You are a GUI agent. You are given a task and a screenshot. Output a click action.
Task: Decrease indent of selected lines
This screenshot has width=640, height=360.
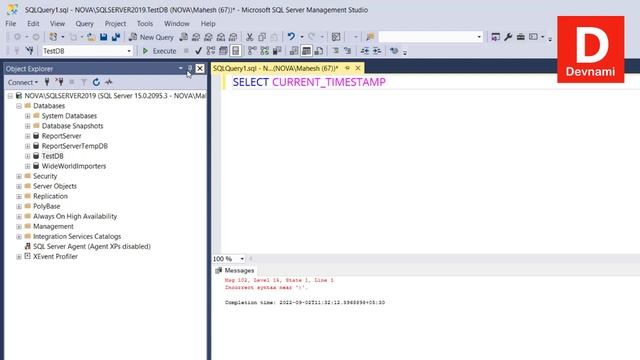coord(364,51)
